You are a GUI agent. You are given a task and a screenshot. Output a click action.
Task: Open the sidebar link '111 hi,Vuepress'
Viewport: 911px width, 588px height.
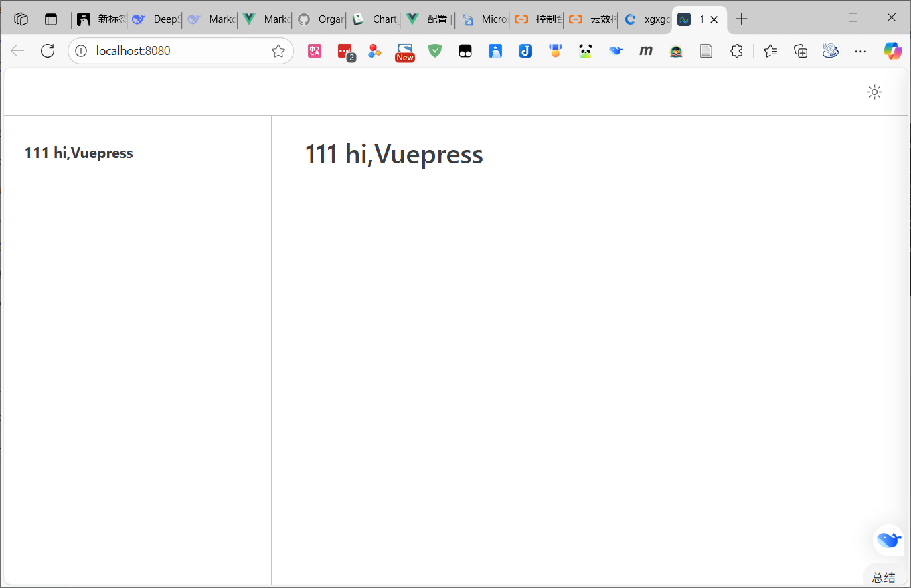(79, 153)
